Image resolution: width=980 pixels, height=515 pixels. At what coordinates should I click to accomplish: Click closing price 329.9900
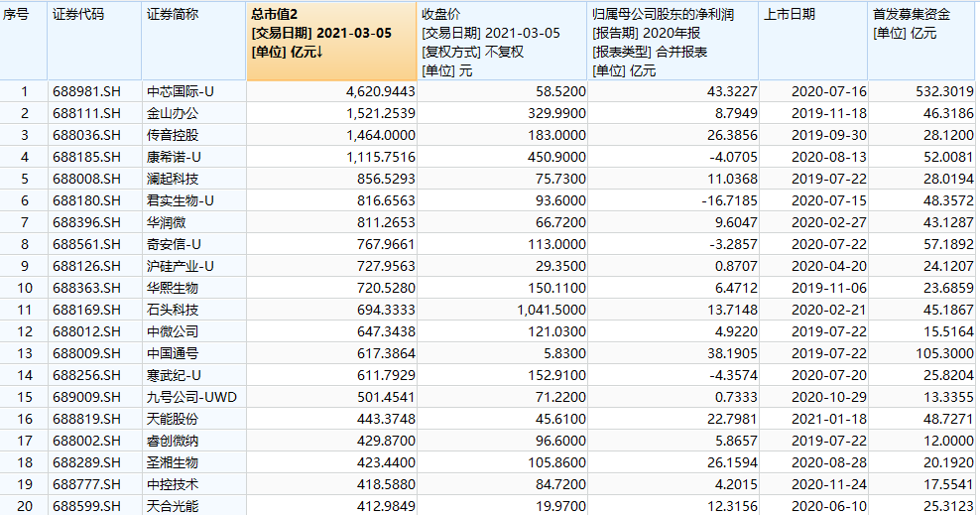(x=556, y=113)
